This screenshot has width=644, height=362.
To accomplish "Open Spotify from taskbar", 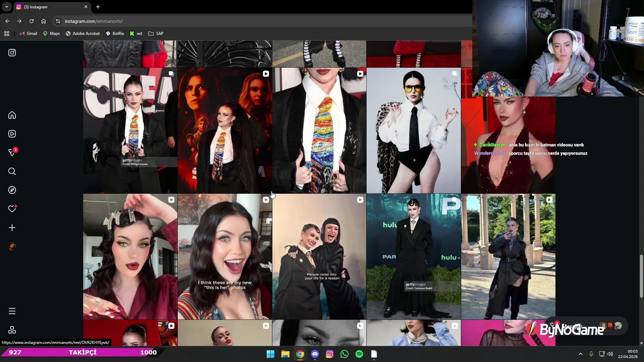I will pos(359,354).
